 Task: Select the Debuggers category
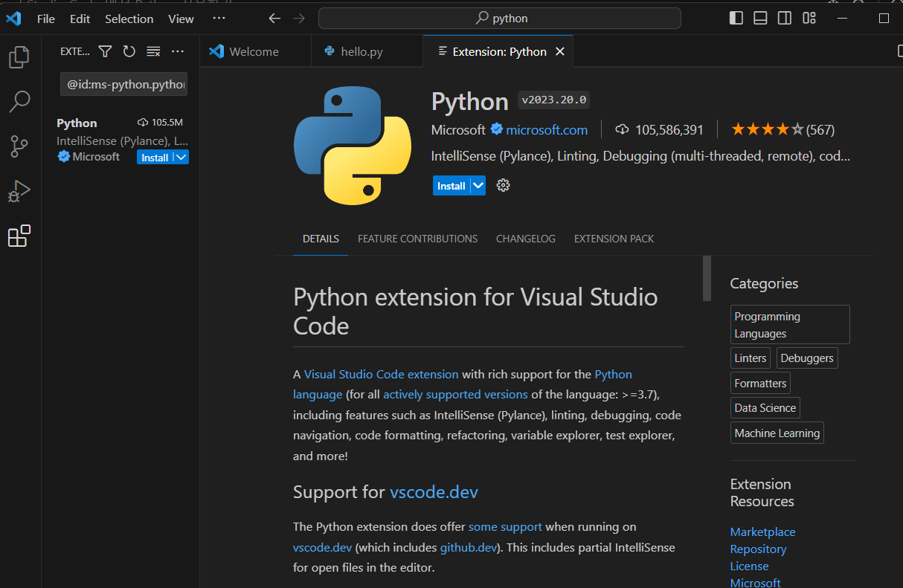pyautogui.click(x=807, y=358)
